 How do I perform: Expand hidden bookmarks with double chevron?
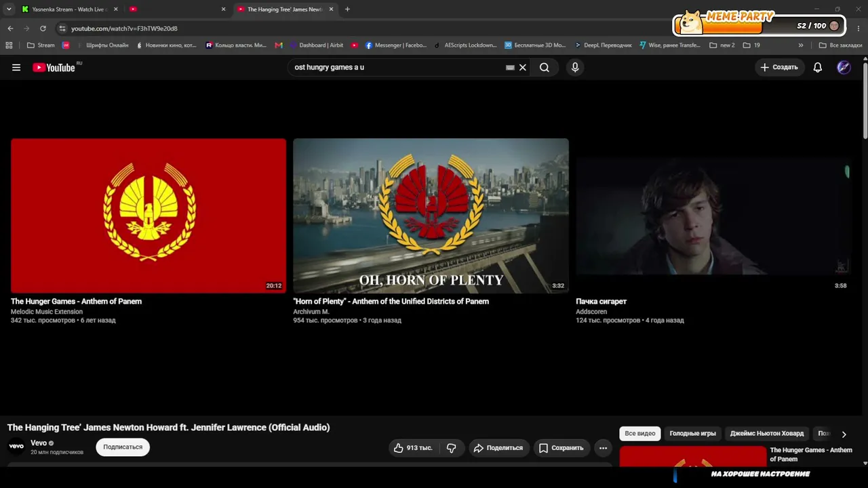[801, 45]
